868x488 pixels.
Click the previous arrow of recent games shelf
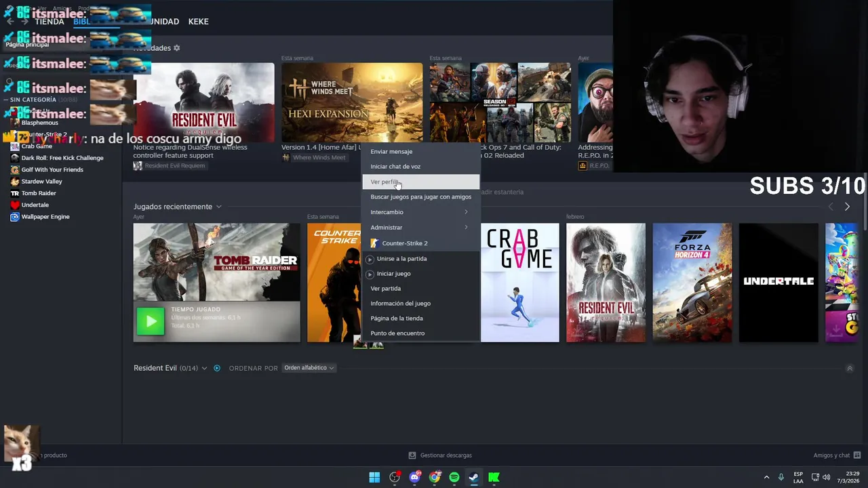pos(831,207)
